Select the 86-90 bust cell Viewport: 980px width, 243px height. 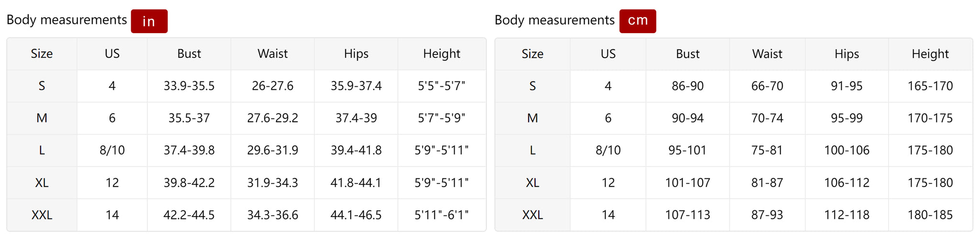pyautogui.click(x=688, y=86)
